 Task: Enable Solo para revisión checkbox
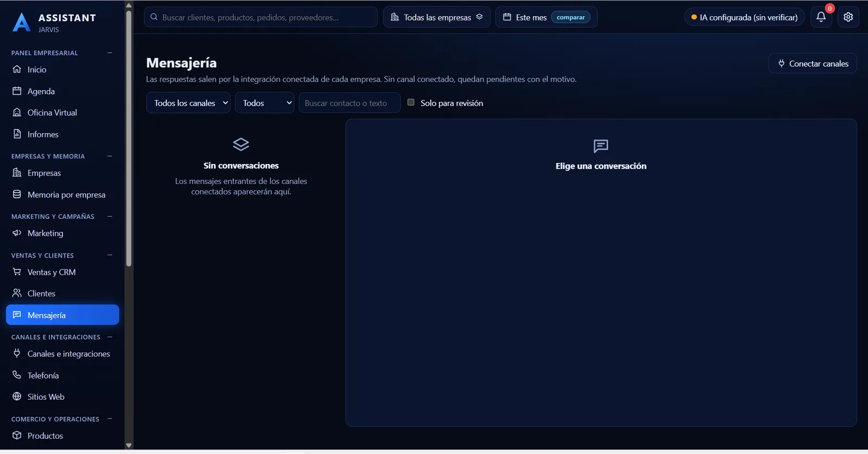411,102
